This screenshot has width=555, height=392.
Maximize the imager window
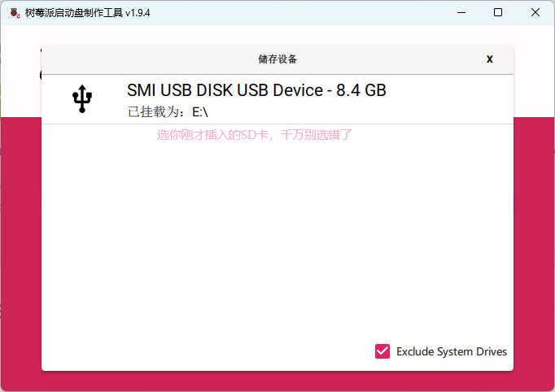498,13
